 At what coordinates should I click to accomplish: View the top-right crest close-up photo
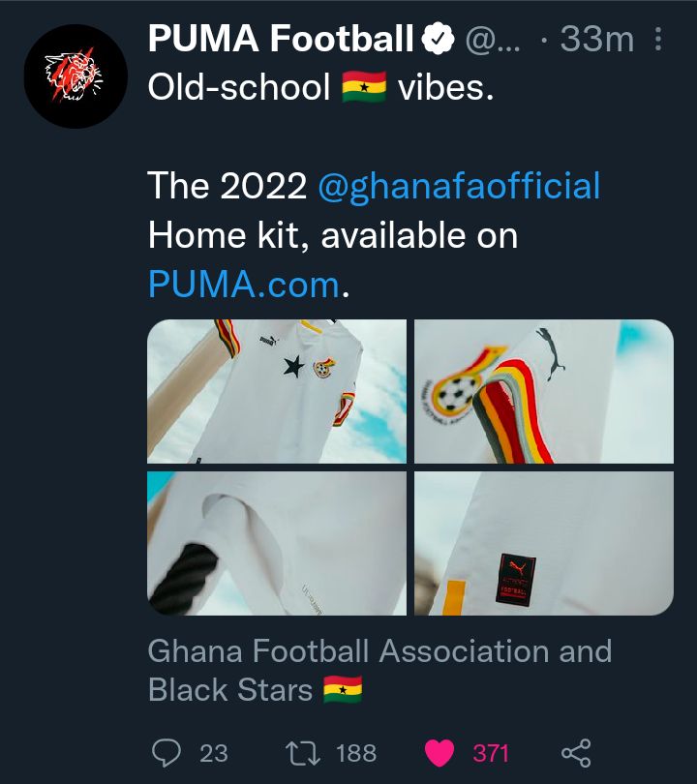point(543,391)
